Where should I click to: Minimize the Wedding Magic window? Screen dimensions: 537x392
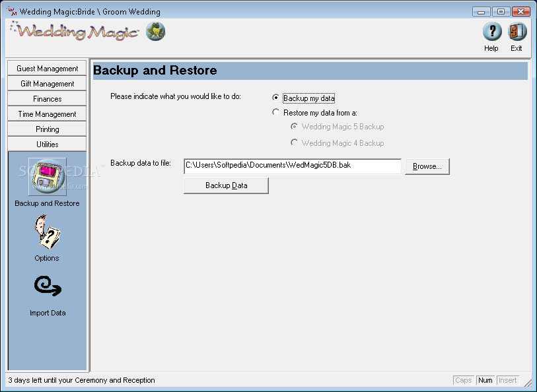click(x=481, y=12)
